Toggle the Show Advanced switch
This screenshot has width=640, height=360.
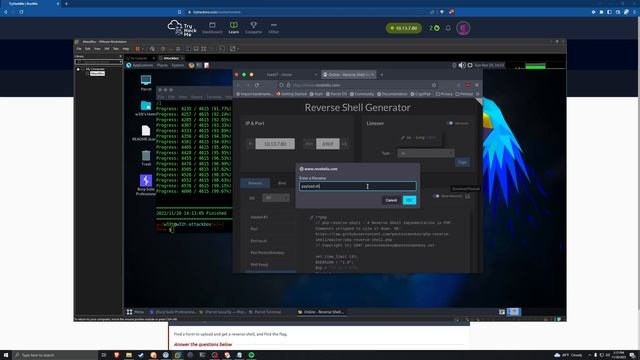(x=436, y=196)
